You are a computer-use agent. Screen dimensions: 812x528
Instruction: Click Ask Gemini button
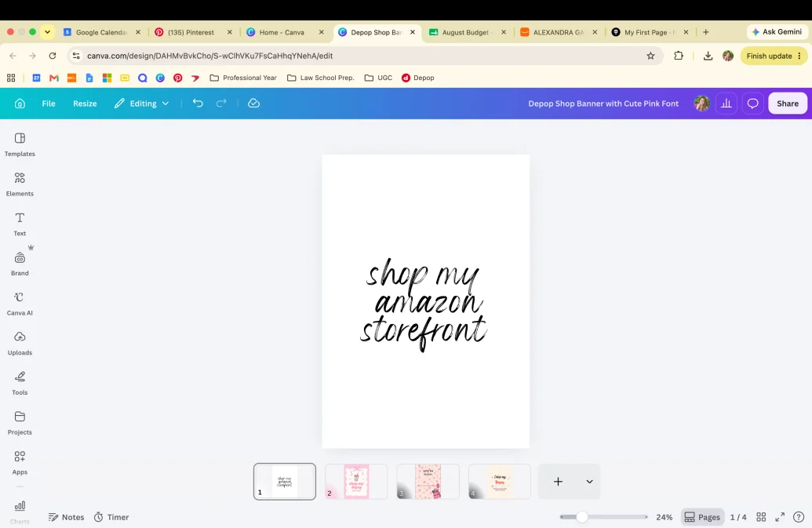[x=776, y=32]
